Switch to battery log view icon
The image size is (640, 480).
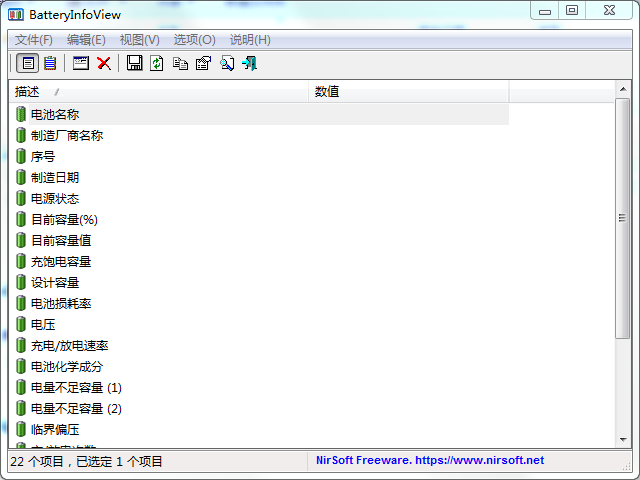[x=50, y=63]
